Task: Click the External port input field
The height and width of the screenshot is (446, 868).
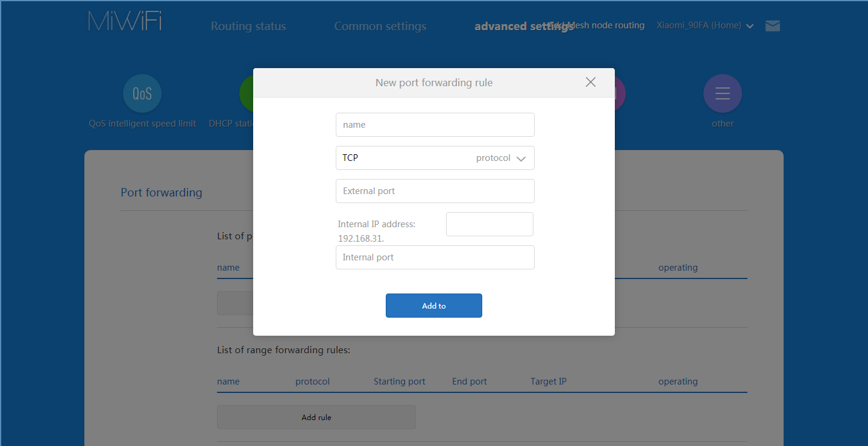Action: (x=435, y=191)
